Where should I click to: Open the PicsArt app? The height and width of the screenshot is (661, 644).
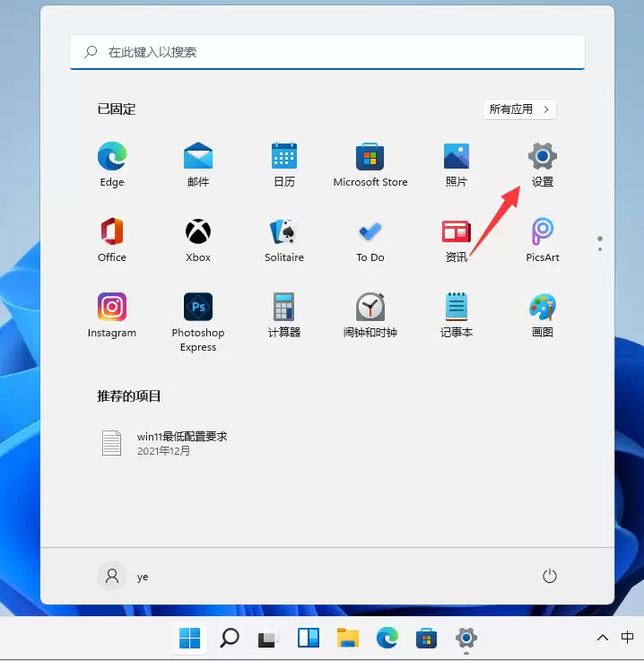click(543, 239)
